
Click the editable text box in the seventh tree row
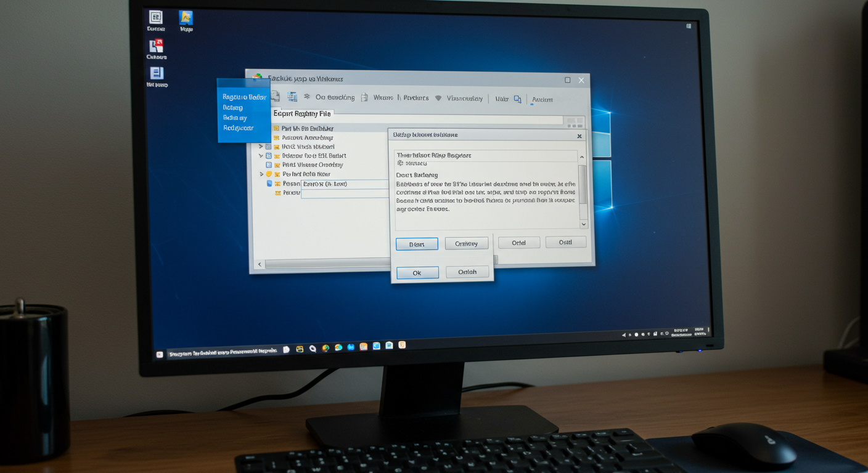[x=345, y=184]
